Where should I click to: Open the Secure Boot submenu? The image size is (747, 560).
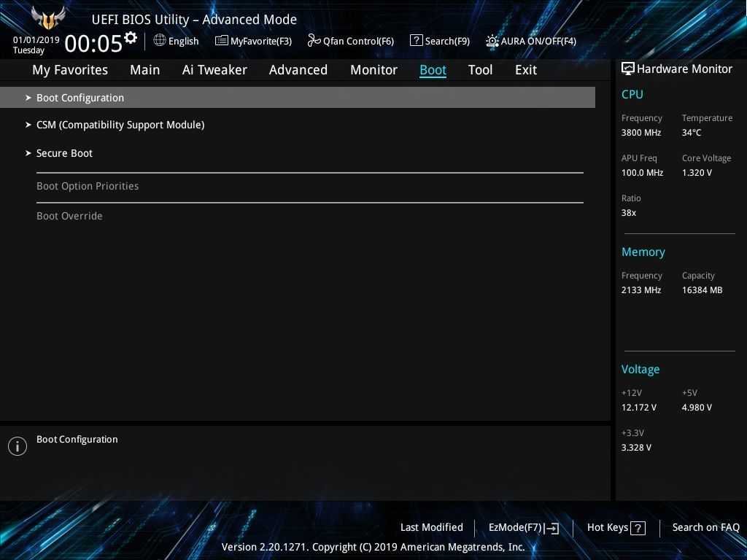[x=65, y=153]
